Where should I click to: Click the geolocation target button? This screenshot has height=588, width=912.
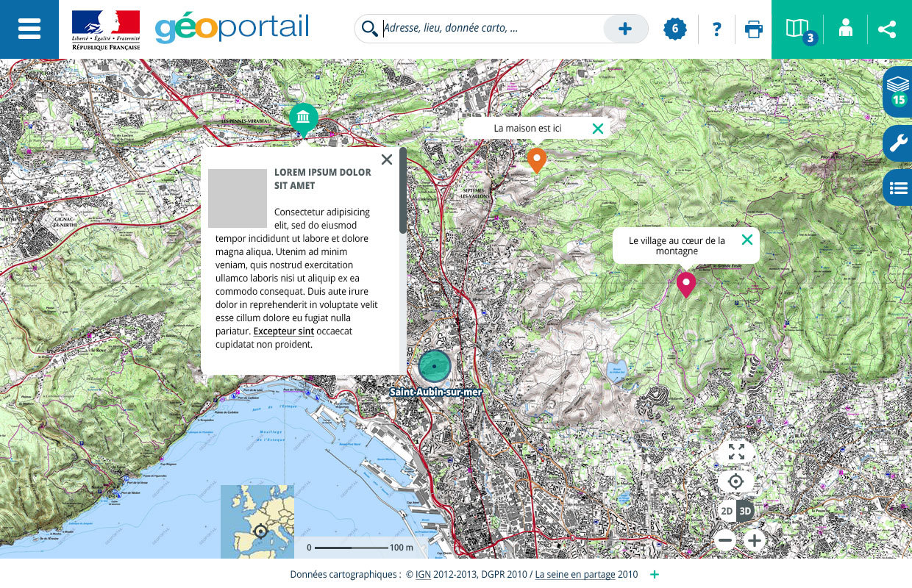735,482
